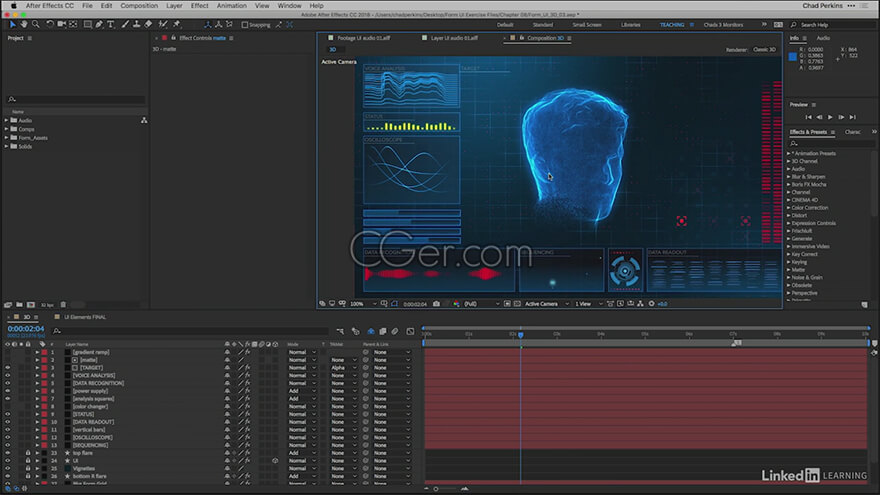Switch to Libraries workspace
Image resolution: width=880 pixels, height=495 pixels.
(x=630, y=25)
